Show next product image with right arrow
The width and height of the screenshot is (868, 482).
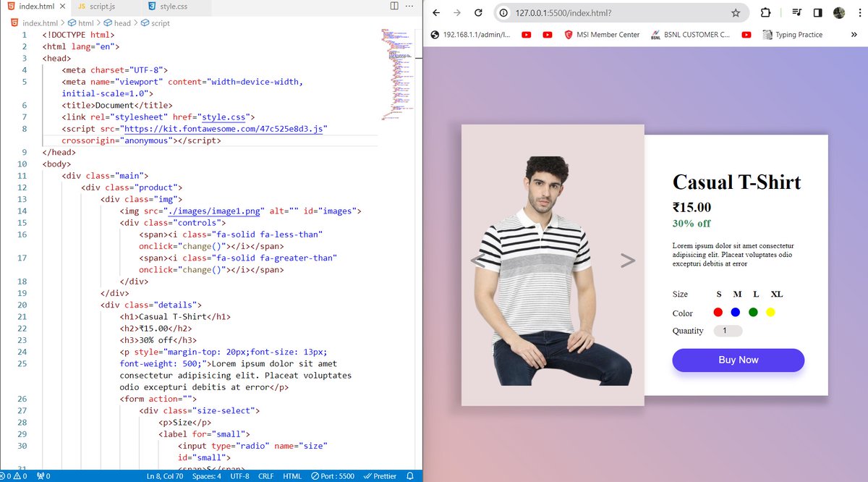[x=628, y=261]
